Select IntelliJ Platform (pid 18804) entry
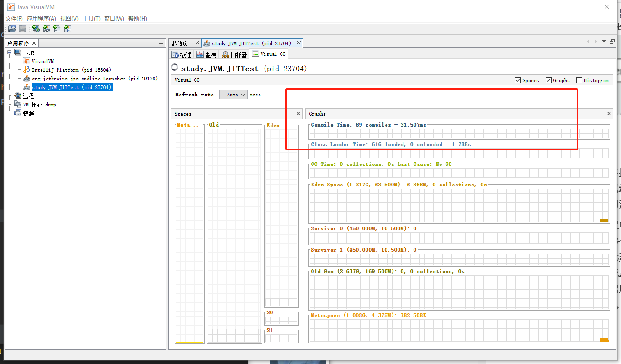This screenshot has height=364, width=621. coord(71,70)
